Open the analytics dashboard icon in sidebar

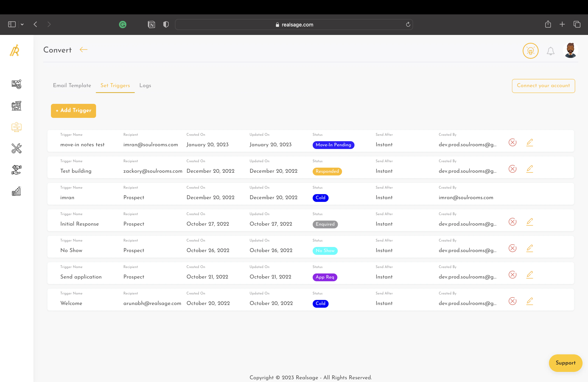[x=16, y=84]
